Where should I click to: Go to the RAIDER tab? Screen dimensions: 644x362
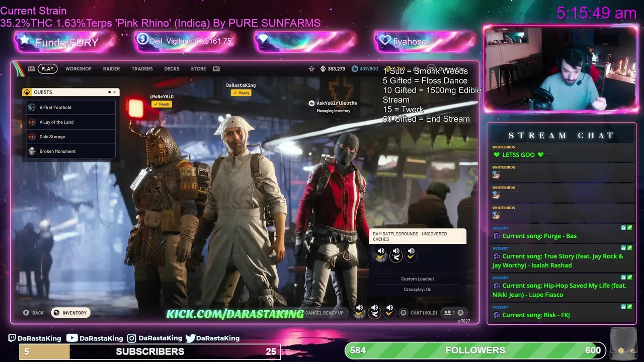(x=111, y=69)
